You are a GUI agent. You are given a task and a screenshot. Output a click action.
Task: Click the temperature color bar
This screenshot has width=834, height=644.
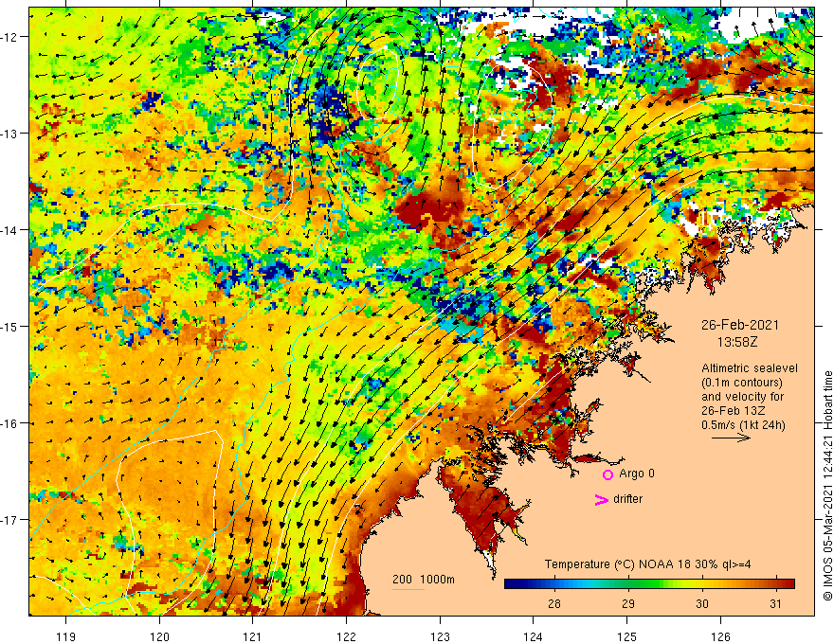[x=649, y=584]
